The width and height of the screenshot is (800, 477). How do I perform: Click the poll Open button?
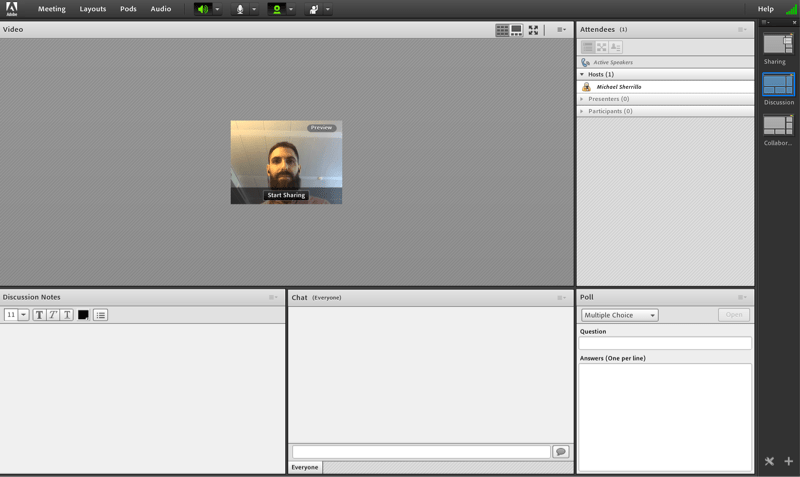pyautogui.click(x=734, y=315)
